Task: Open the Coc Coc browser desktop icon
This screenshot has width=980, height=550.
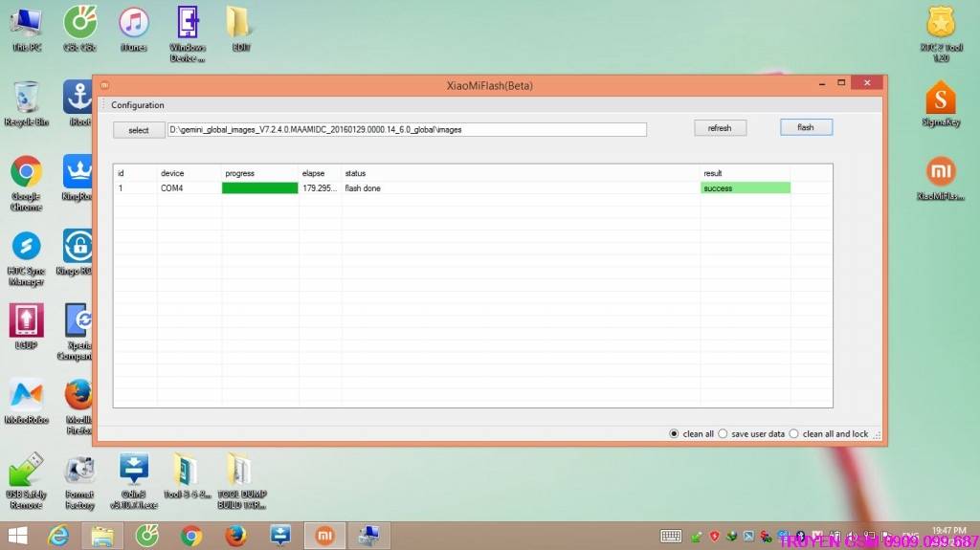Action: 80,29
